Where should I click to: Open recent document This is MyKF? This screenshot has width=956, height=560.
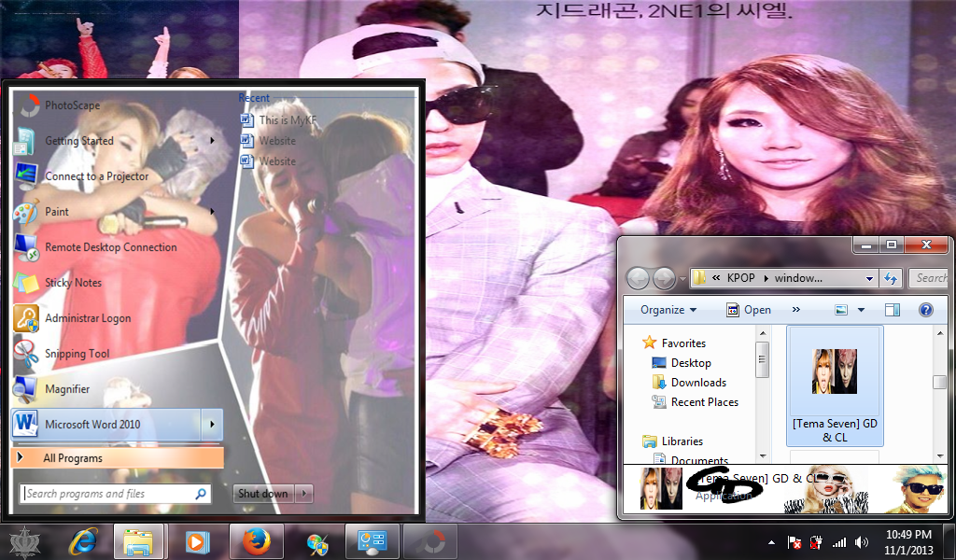279,120
